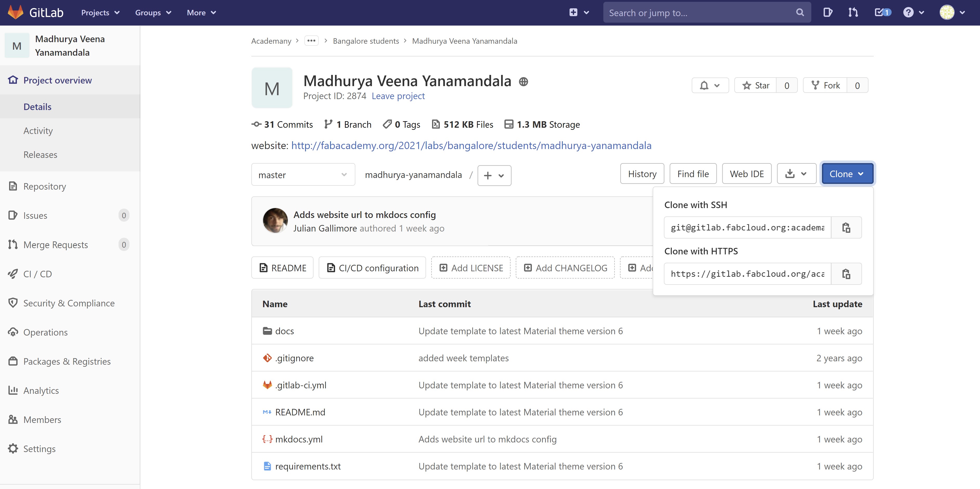Screen dimensions: 980x489
Task: Open Repository in sidebar
Action: click(70, 186)
